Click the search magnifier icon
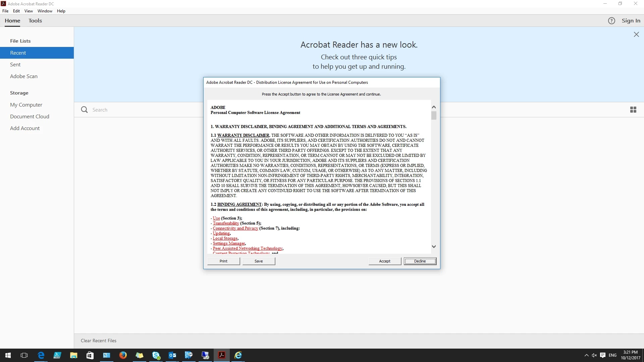This screenshot has height=362, width=644. (84, 110)
